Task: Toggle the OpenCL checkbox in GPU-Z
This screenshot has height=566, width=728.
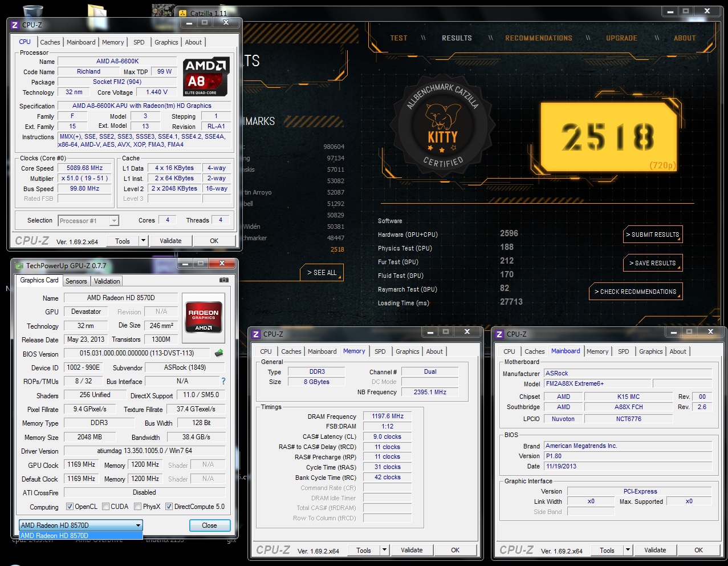Action: pos(70,506)
